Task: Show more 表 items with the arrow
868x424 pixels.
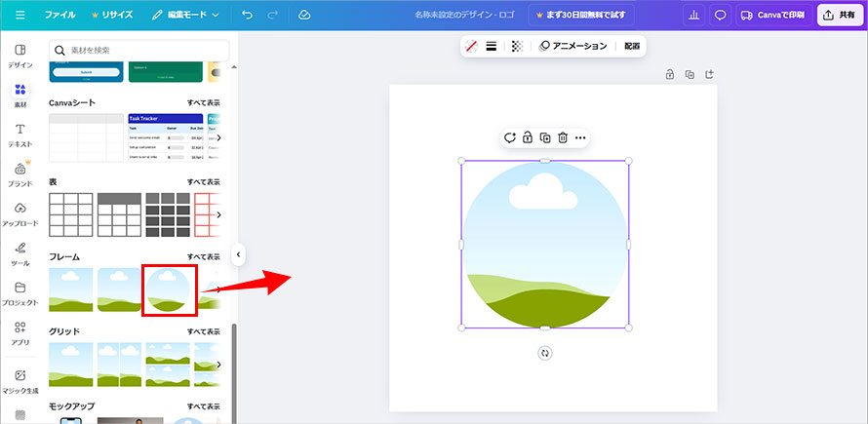Action: tap(218, 214)
